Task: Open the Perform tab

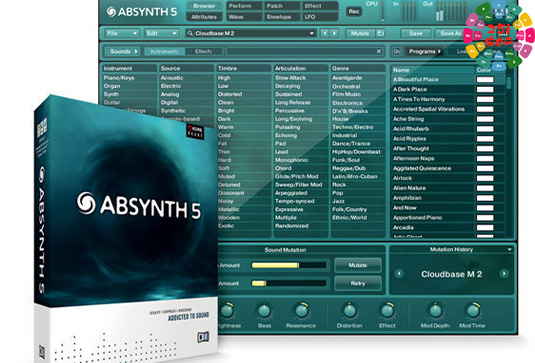Action: (245, 6)
